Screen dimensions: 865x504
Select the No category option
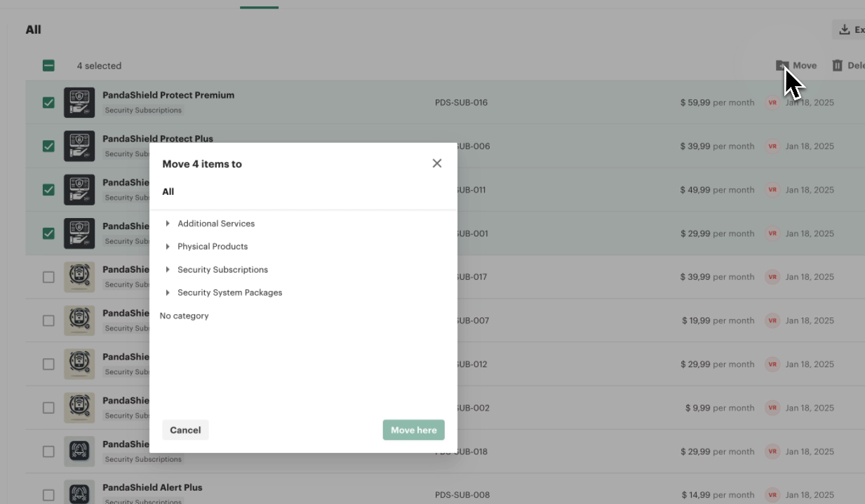pyautogui.click(x=185, y=316)
